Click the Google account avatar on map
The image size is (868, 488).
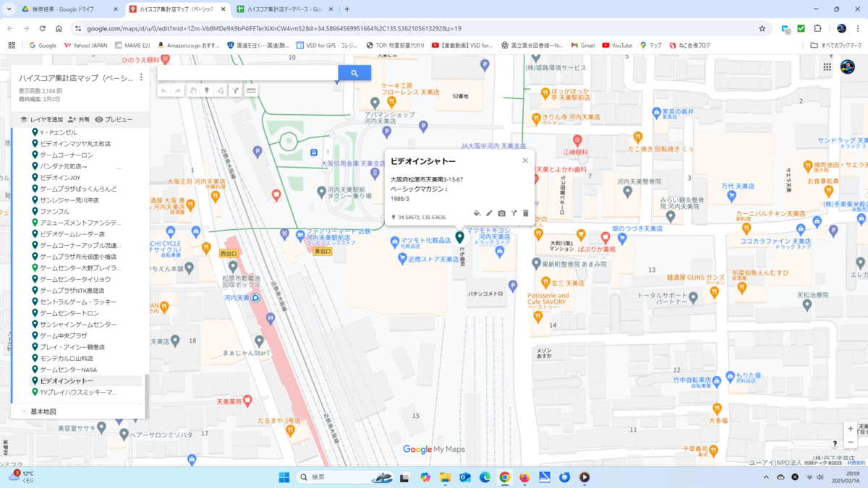846,67
